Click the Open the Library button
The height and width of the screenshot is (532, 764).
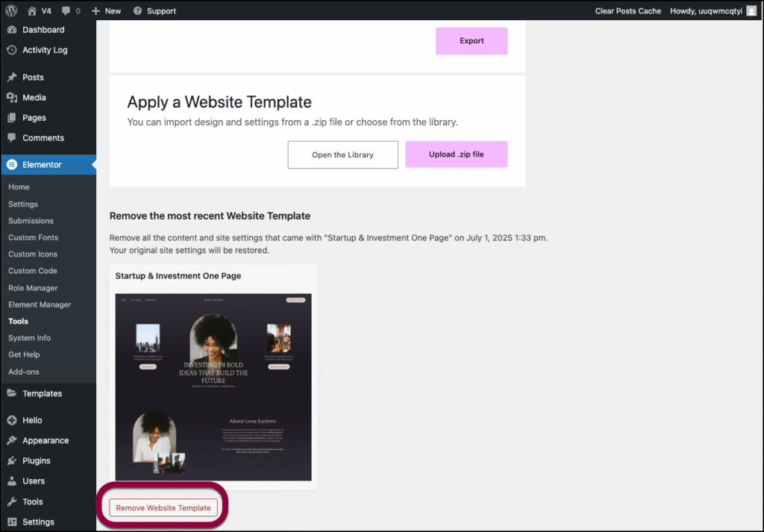tap(342, 154)
